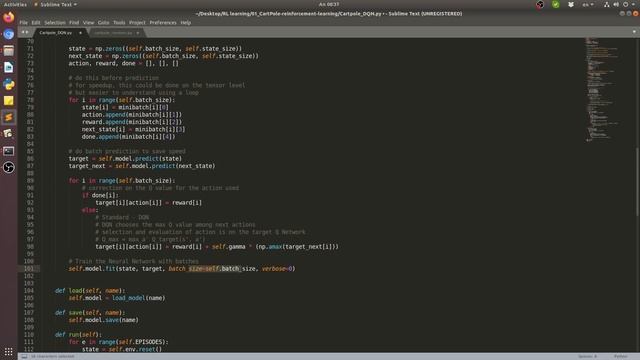
Task: Click the tab navigation arrows left of tabs
Action: click(x=25, y=32)
